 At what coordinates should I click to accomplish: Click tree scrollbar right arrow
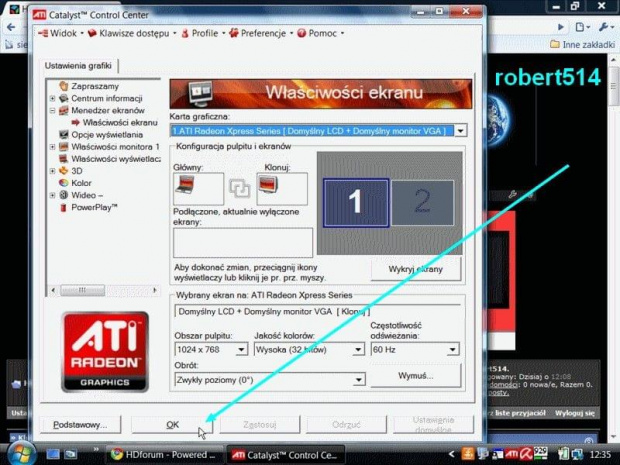click(x=155, y=290)
